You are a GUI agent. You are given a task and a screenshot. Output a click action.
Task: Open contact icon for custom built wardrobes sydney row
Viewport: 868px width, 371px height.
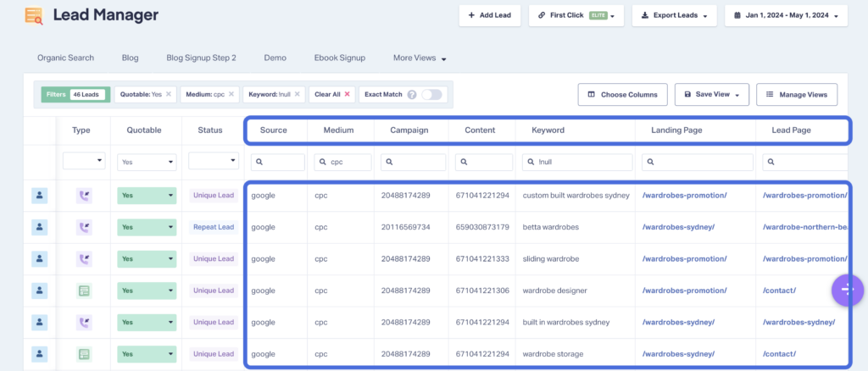[39, 195]
